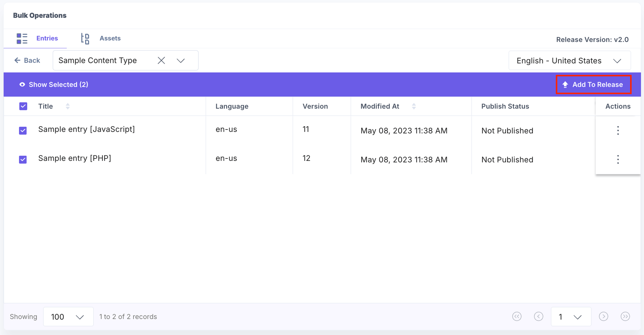Open the English - United States language dropdown

click(x=570, y=60)
